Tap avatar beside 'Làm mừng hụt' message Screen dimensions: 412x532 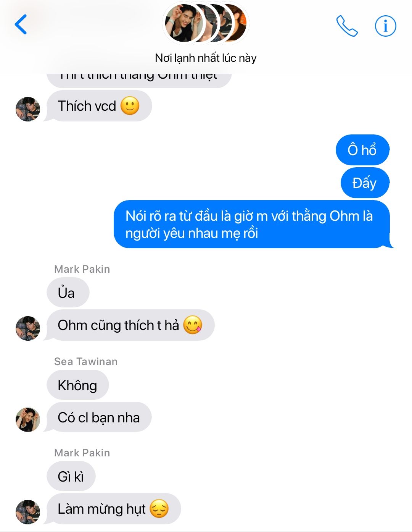[x=28, y=512]
